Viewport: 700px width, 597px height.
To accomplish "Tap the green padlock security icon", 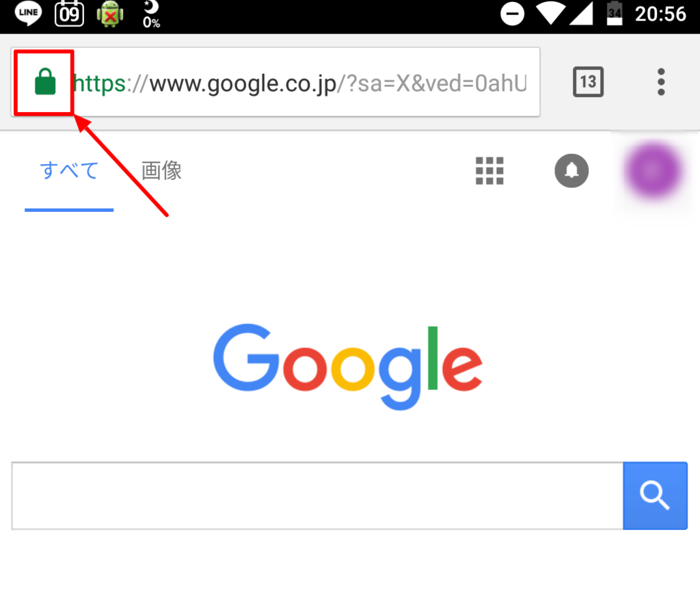I will pos(45,82).
